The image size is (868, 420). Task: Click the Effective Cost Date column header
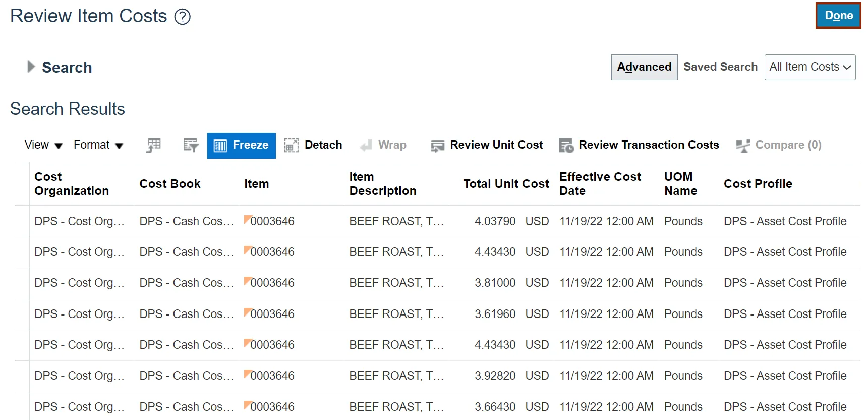coord(600,184)
